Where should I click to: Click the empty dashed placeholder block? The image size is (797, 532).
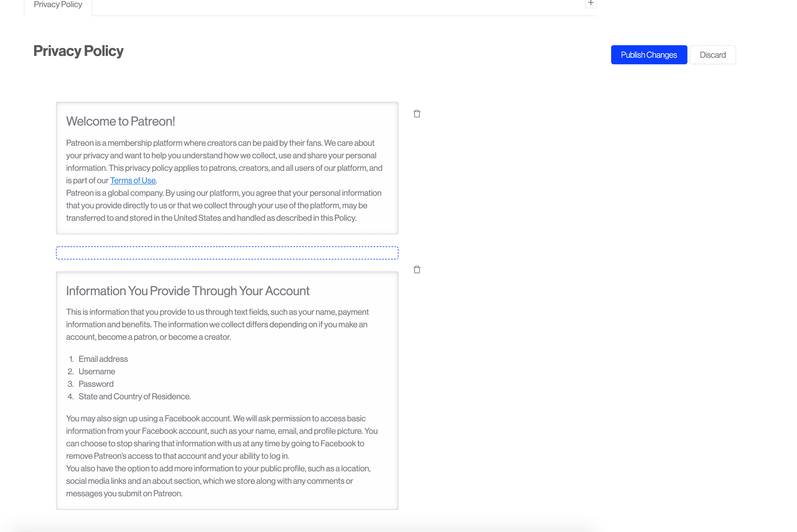click(x=227, y=253)
